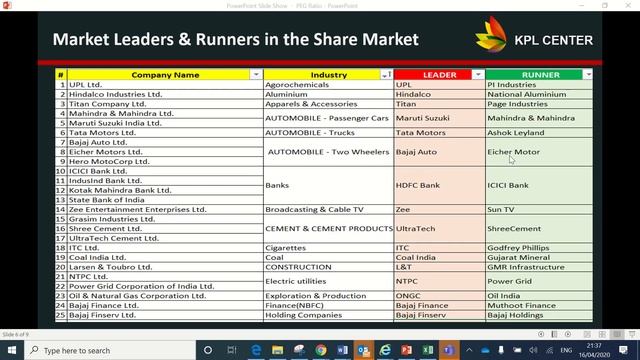This screenshot has height=360, width=640.
Task: Click 'State Bank of India' cell
Action: tap(165, 200)
